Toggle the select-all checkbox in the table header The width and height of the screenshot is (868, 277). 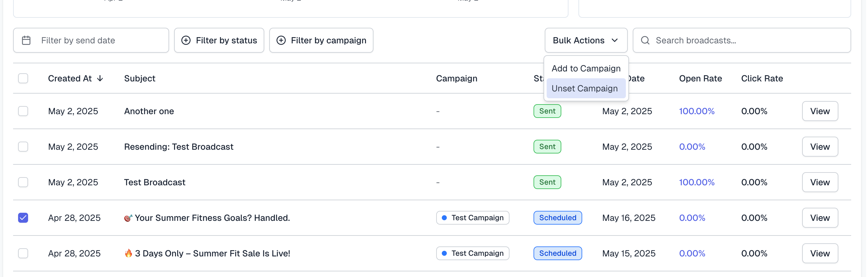[x=23, y=79]
